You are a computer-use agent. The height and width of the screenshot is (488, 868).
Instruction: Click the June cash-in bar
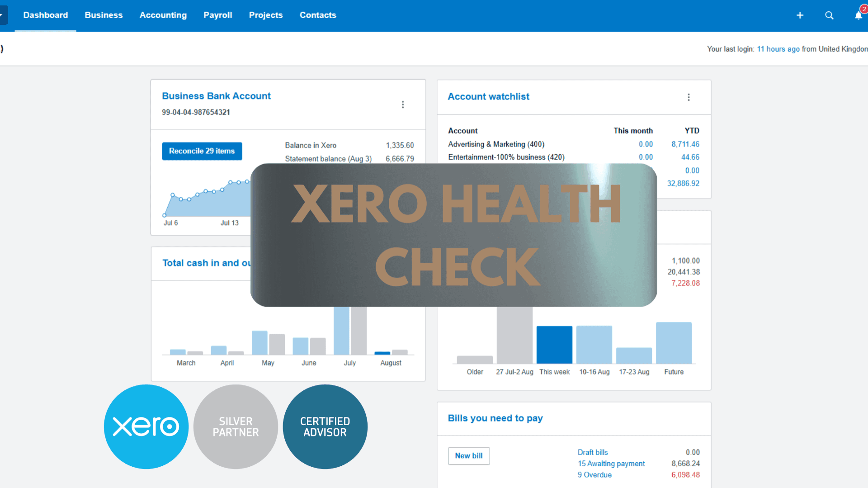coord(300,346)
